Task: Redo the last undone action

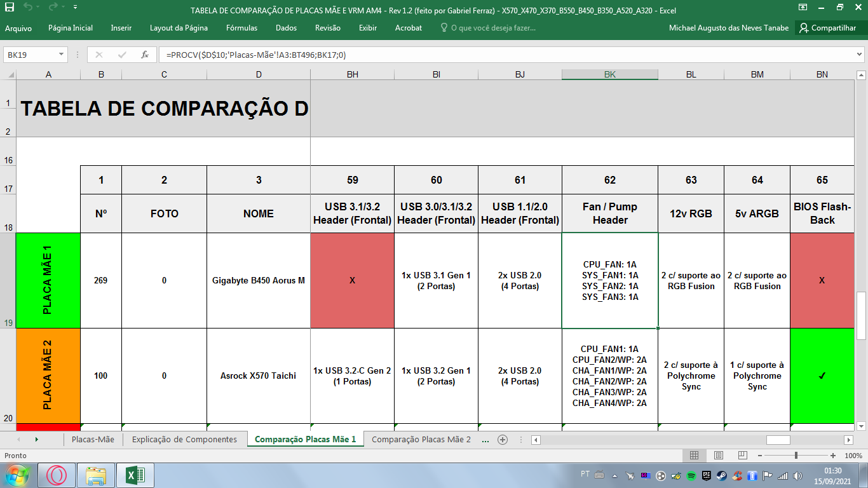Action: pyautogui.click(x=53, y=7)
